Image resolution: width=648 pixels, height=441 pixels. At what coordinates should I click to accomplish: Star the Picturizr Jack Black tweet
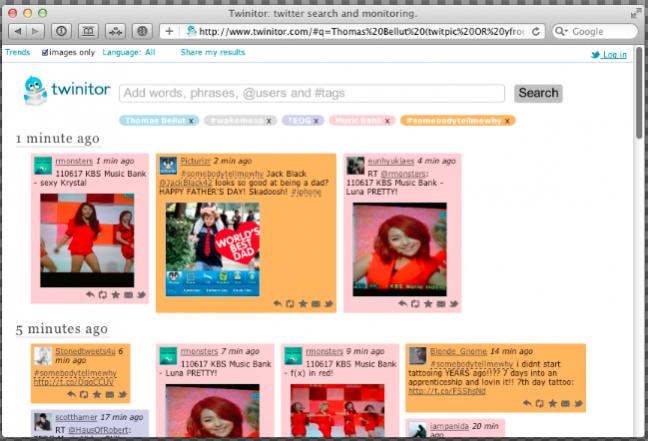[303, 304]
